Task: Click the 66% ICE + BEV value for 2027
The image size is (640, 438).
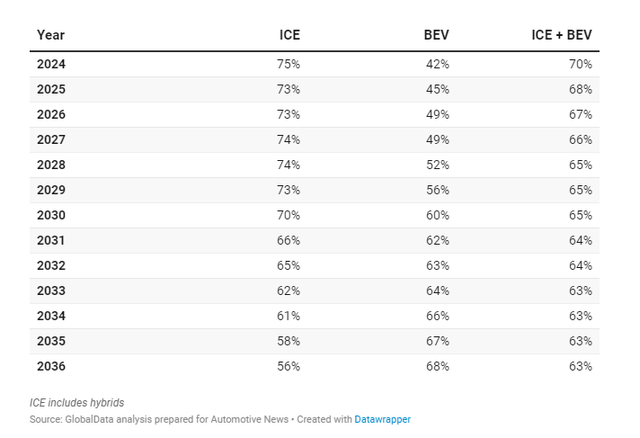Action: point(580,140)
